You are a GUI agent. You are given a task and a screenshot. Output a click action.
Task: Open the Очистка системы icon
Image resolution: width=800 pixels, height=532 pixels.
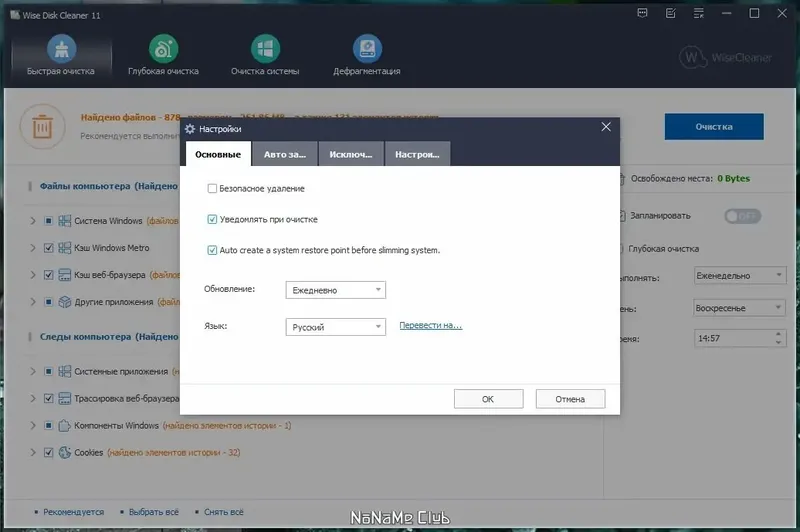click(x=265, y=49)
